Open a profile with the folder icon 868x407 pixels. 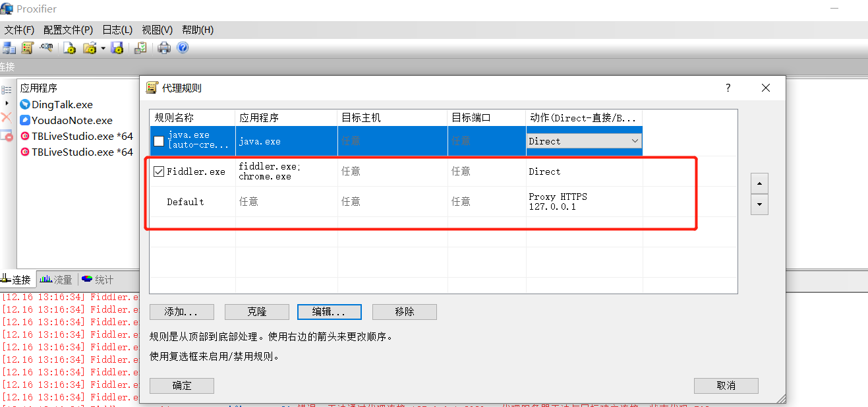tap(90, 47)
